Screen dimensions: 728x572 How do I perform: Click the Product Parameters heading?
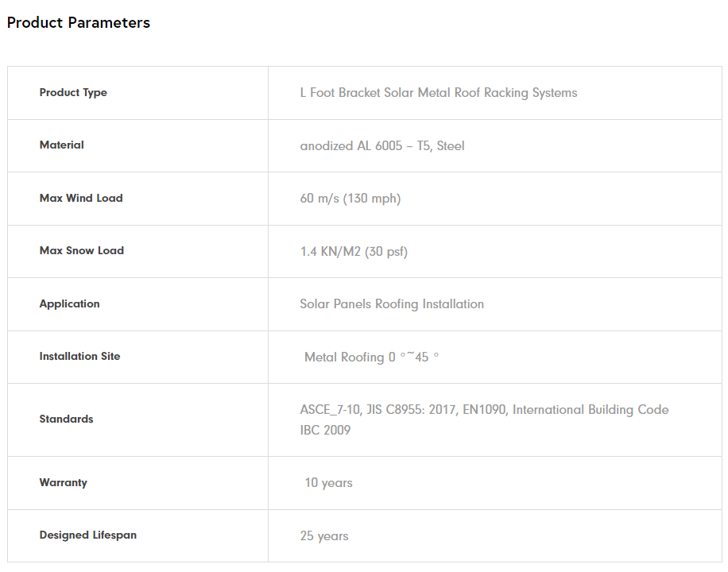click(78, 23)
